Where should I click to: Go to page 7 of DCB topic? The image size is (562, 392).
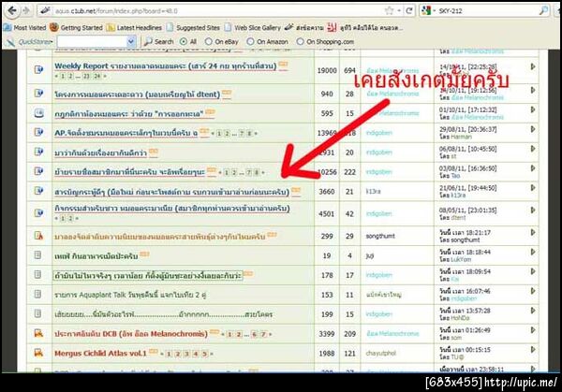click(x=263, y=334)
